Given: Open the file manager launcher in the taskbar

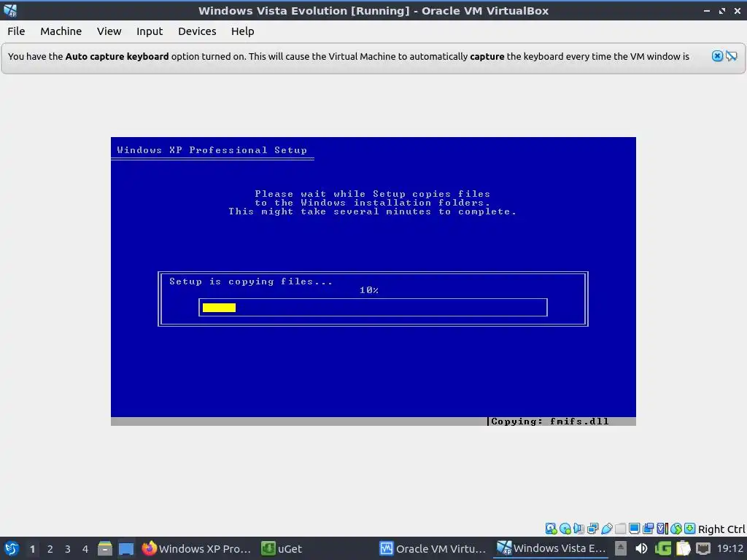Looking at the screenshot, I should [105, 548].
